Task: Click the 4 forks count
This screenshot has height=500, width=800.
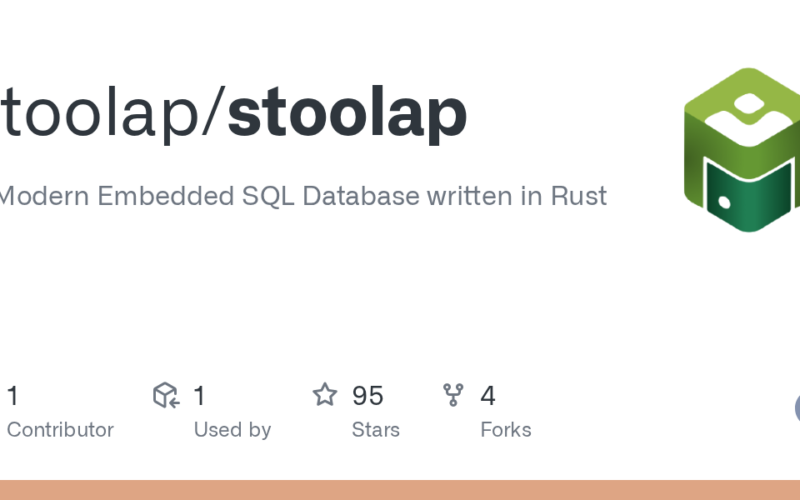Action: (x=487, y=396)
